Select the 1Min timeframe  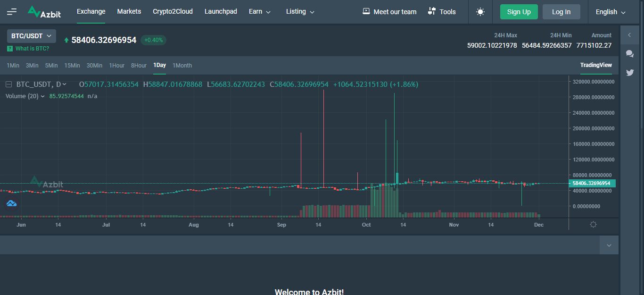(13, 66)
